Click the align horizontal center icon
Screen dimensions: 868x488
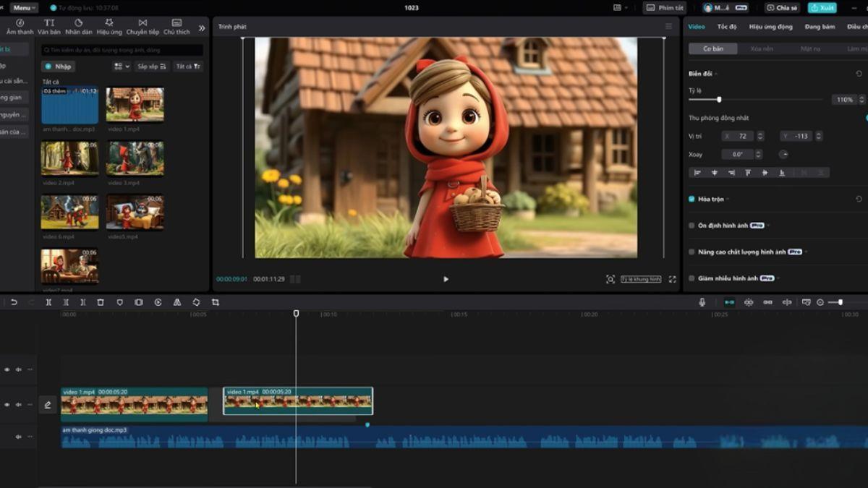[x=715, y=173]
